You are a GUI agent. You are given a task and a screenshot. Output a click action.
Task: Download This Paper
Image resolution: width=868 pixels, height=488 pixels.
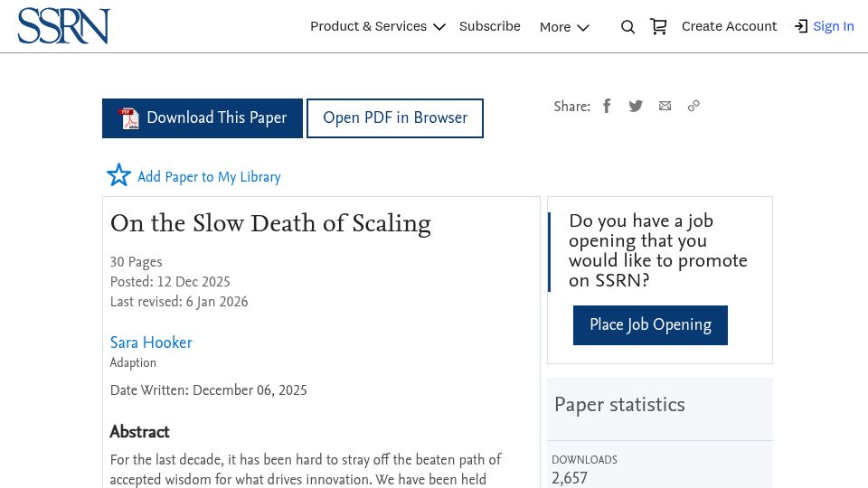[x=203, y=118]
